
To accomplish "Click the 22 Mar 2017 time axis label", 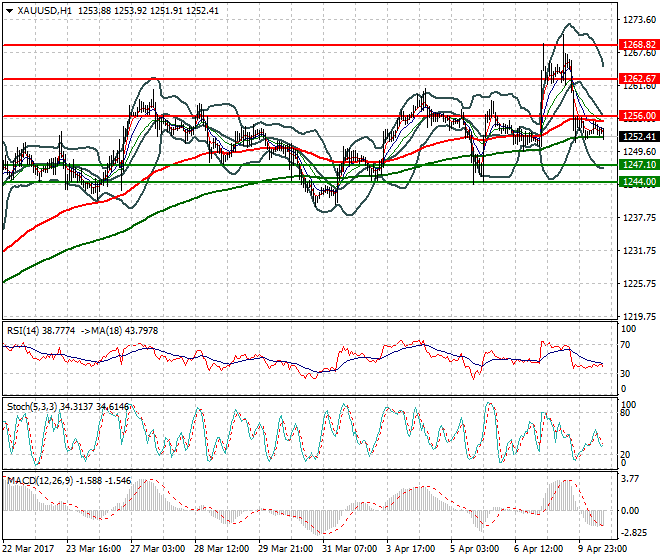I will click(x=29, y=549).
